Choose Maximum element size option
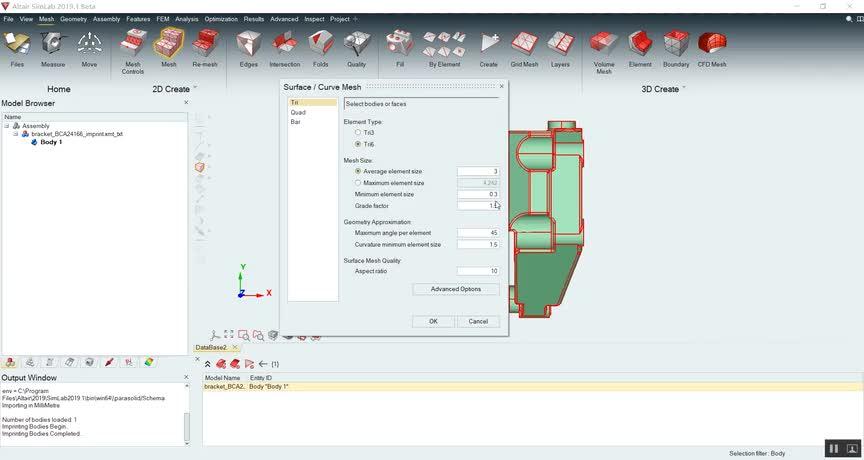Screen dimensions: 864x460 pos(358,183)
